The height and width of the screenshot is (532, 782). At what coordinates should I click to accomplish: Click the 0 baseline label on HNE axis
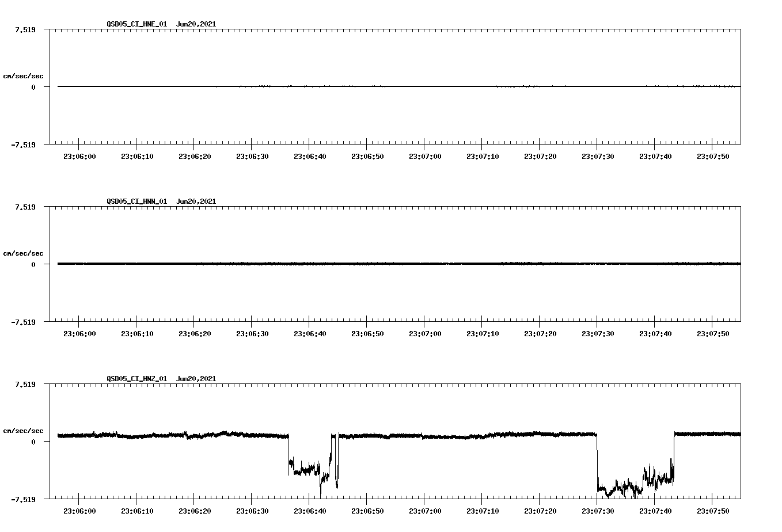(33, 87)
